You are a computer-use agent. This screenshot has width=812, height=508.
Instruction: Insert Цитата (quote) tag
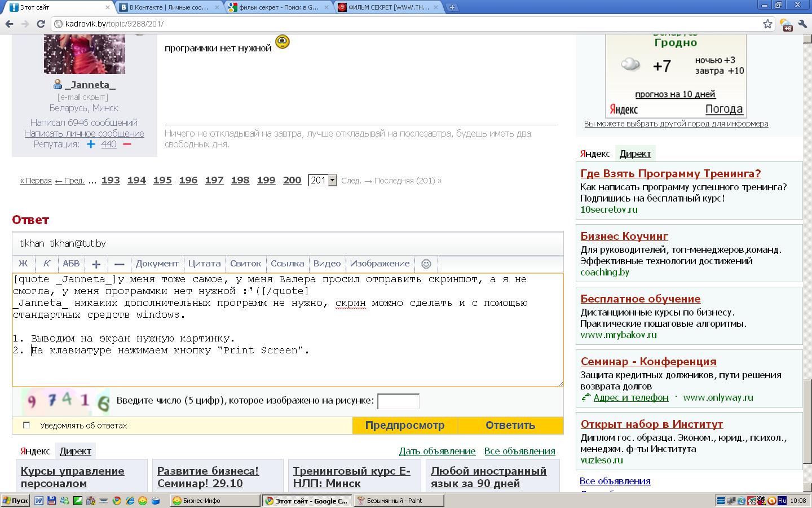(x=204, y=264)
